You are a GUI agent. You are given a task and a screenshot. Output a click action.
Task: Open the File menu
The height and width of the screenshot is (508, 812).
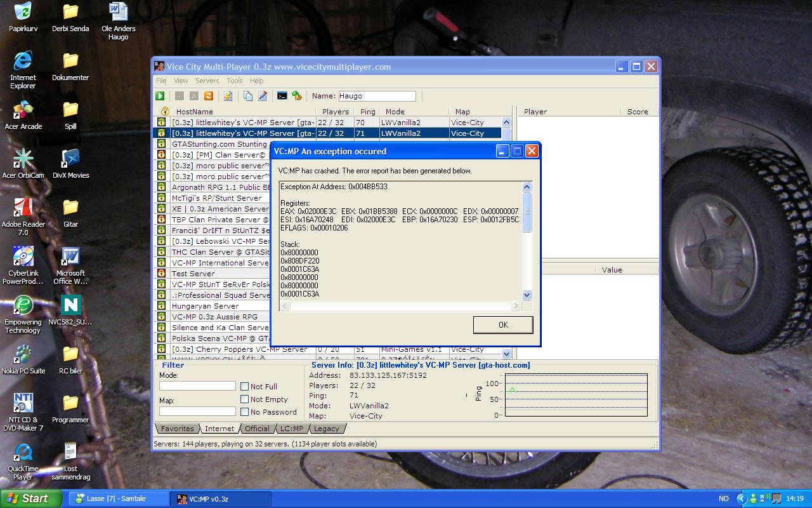click(161, 81)
